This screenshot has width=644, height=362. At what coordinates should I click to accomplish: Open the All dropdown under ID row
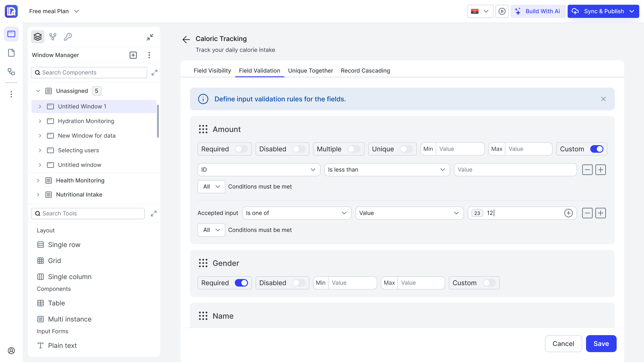pyautogui.click(x=211, y=186)
